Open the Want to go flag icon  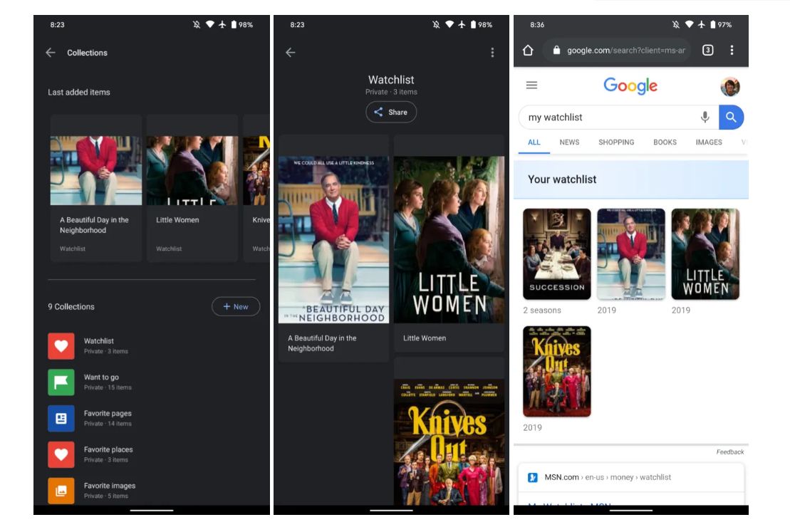(x=61, y=382)
